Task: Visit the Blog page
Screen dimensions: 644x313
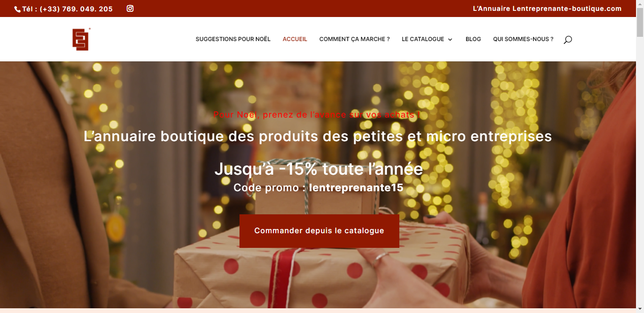Action: click(473, 39)
